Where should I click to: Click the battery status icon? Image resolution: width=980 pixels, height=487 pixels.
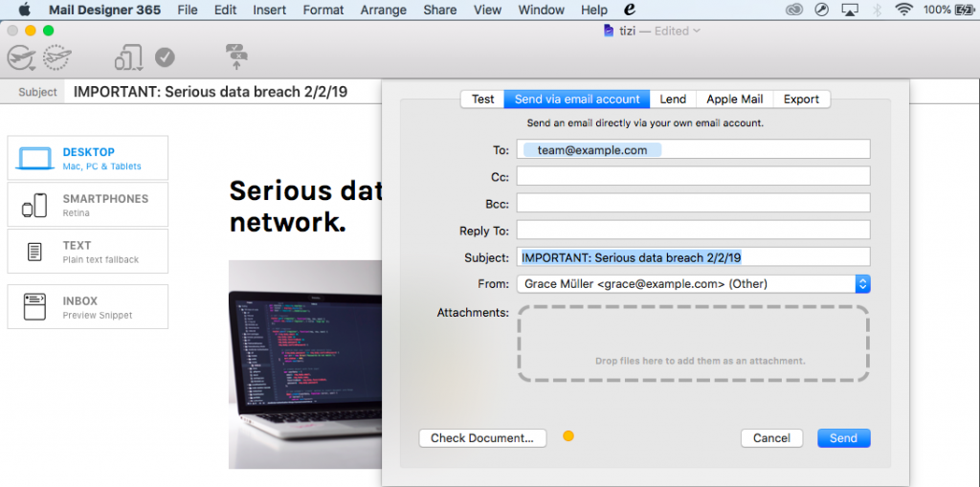tap(963, 10)
